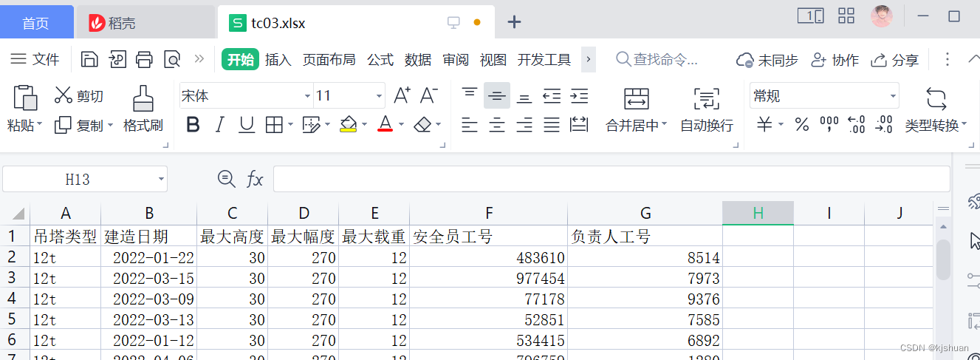Toggle Underline formatting
Screen dimensions: 980x360
point(246,124)
